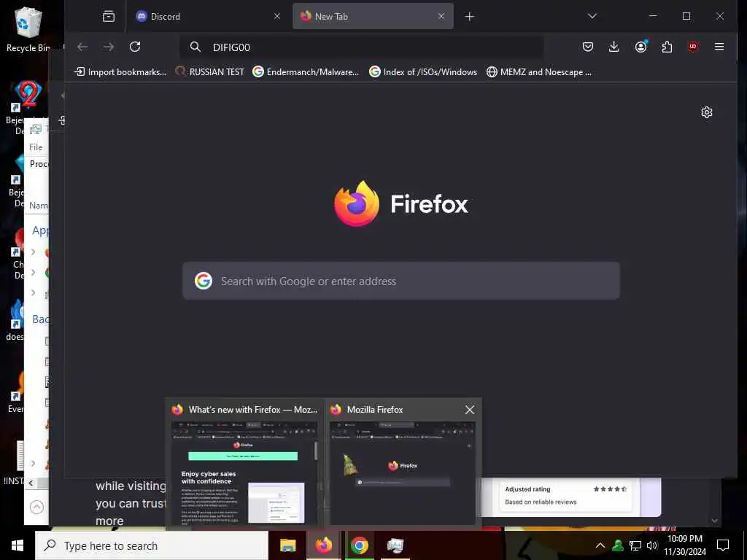Collapse Task Manager with the Fewer details arrow

pyautogui.click(x=36, y=507)
